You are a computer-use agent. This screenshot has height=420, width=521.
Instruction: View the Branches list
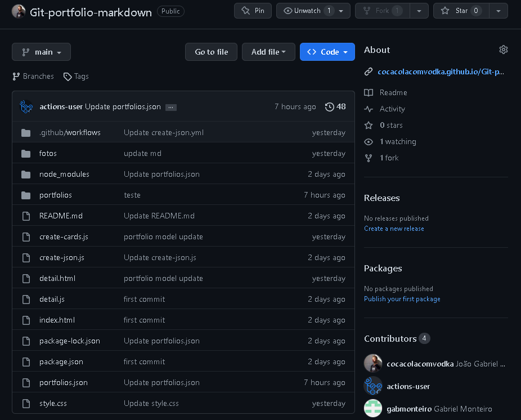tap(33, 77)
